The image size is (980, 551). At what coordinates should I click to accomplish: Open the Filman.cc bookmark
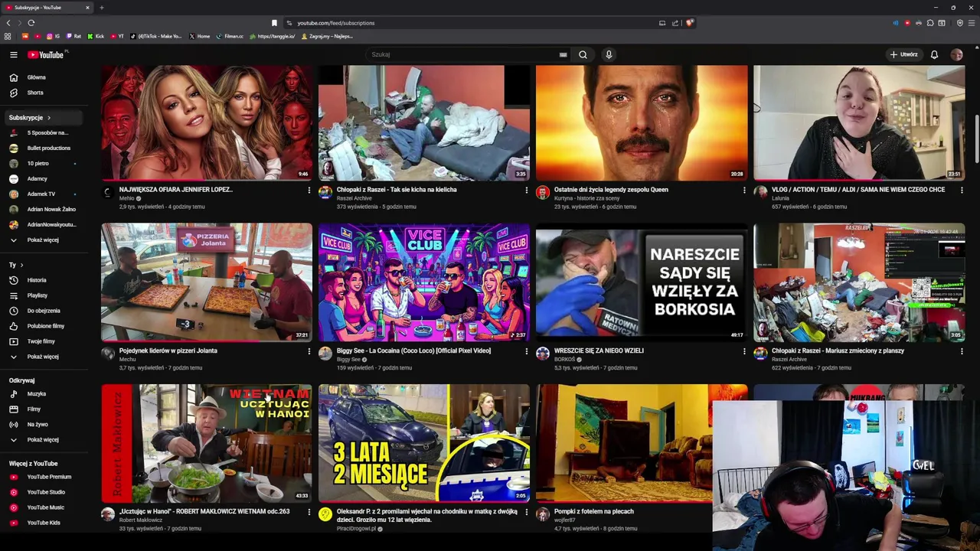click(x=230, y=36)
